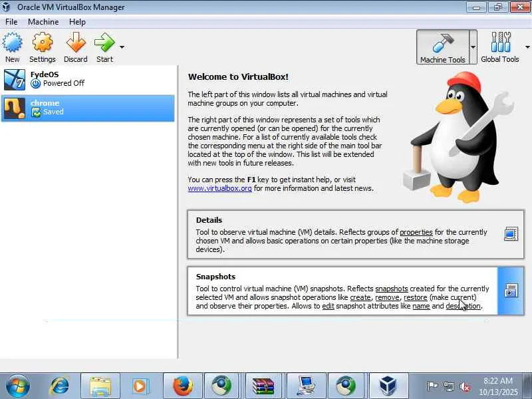Click the Welcome to VirtualBox! heading
The height and width of the screenshot is (399, 532).
tap(238, 76)
